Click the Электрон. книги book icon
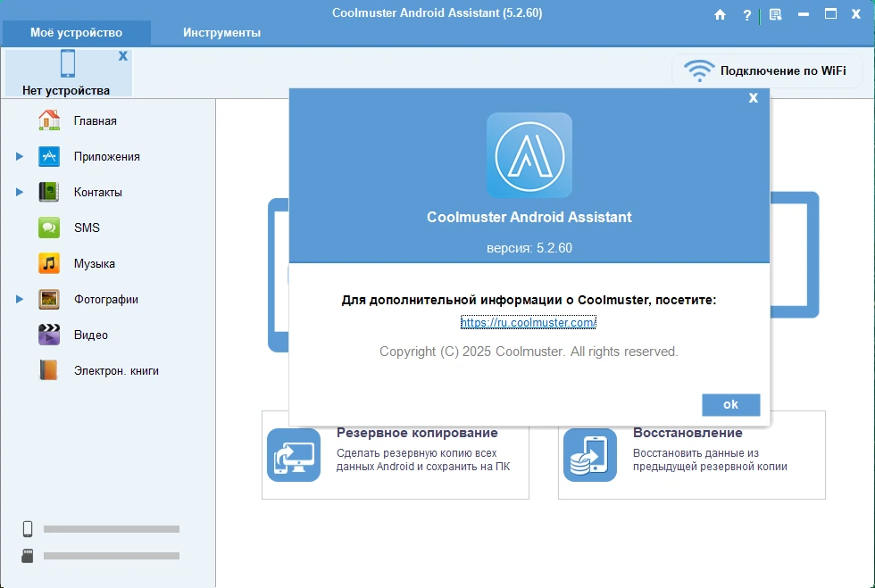 [x=49, y=370]
